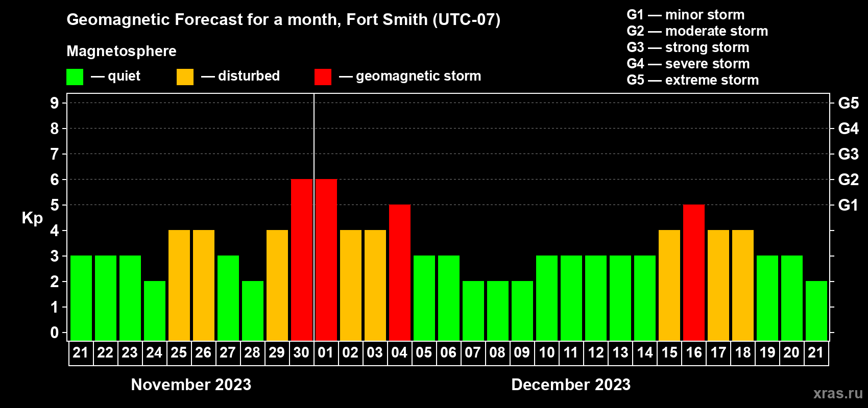This screenshot has width=868, height=408.
Task: Click the December 02 orange bar
Action: point(351,286)
